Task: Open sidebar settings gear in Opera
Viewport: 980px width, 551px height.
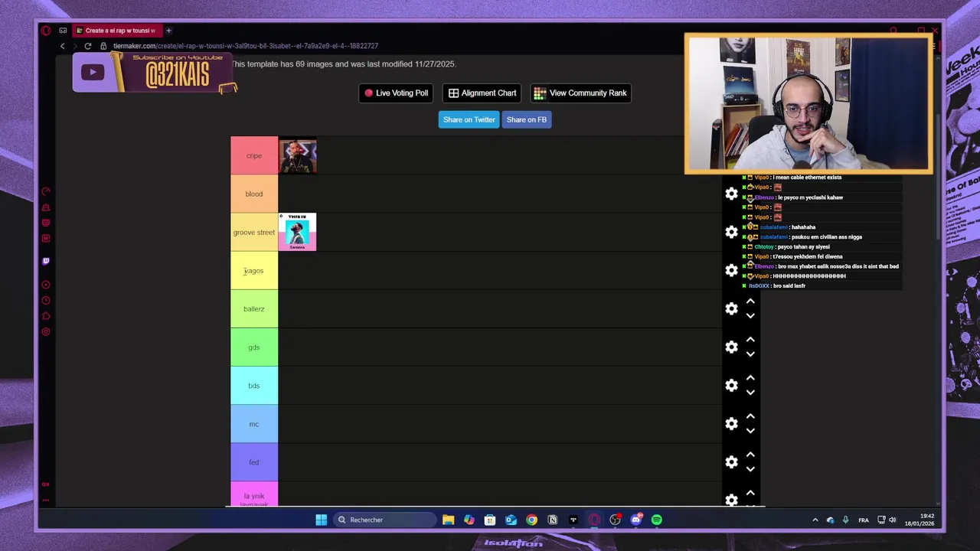Action: pyautogui.click(x=46, y=332)
